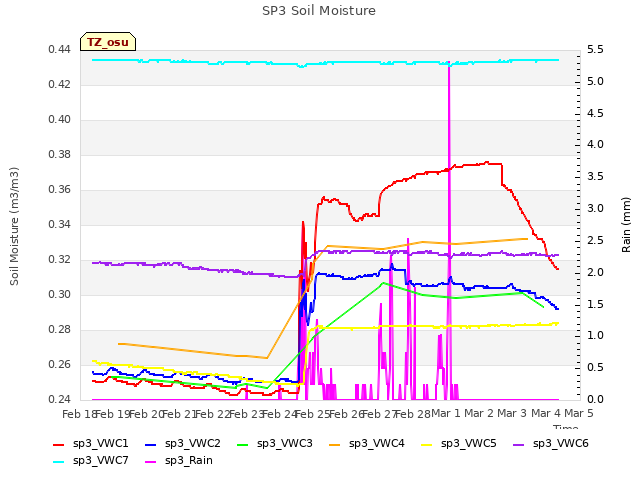Image resolution: width=640 pixels, height=480 pixels.
Task: Click the Mar 2 x-axis tick label
Action: click(x=479, y=414)
